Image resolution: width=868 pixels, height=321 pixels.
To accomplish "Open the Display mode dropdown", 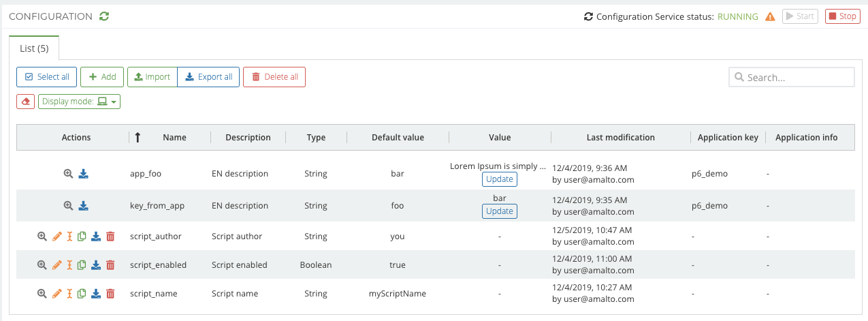I will click(x=79, y=102).
